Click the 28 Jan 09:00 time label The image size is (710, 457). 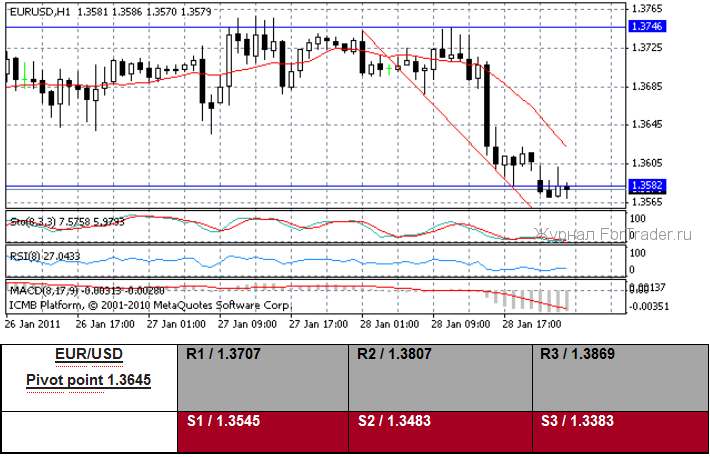pyautogui.click(x=461, y=324)
